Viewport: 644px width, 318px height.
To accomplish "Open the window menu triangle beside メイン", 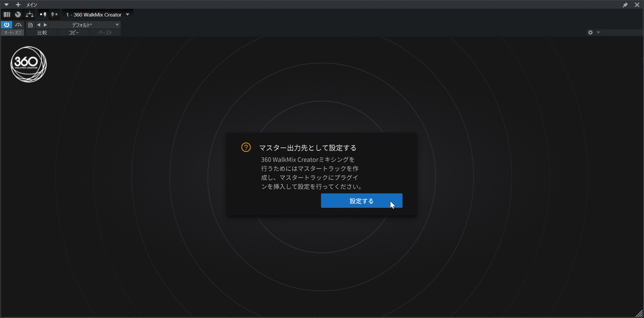I will click(x=6, y=5).
